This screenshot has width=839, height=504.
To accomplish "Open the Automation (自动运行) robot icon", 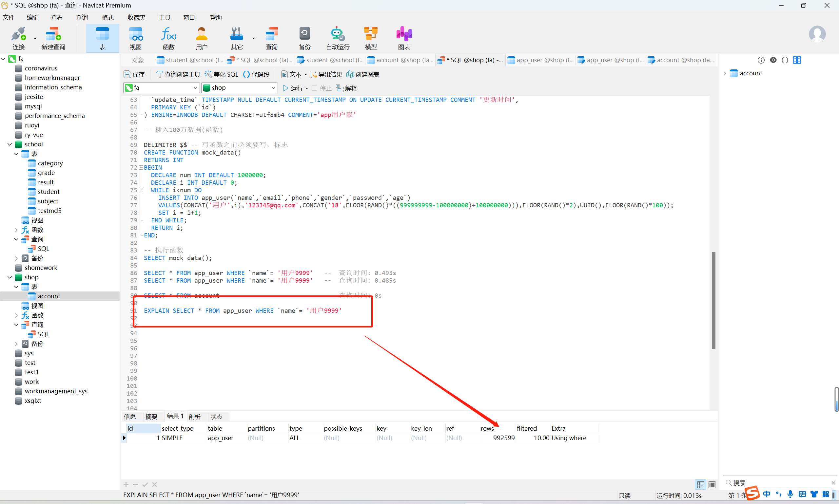I will [337, 38].
